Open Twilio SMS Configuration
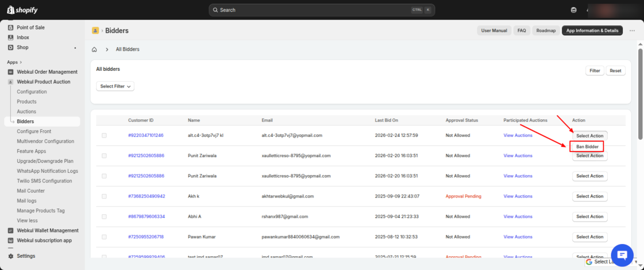Screen dimensions: 644x270 pos(44,181)
